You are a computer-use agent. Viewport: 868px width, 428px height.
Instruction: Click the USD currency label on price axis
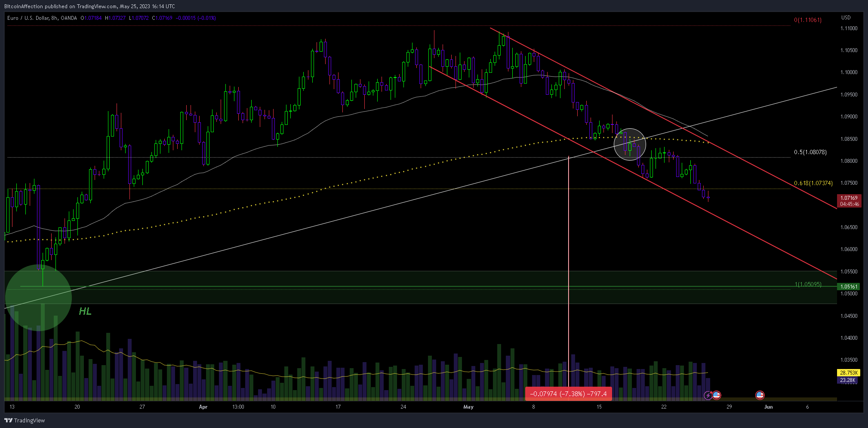(x=846, y=18)
